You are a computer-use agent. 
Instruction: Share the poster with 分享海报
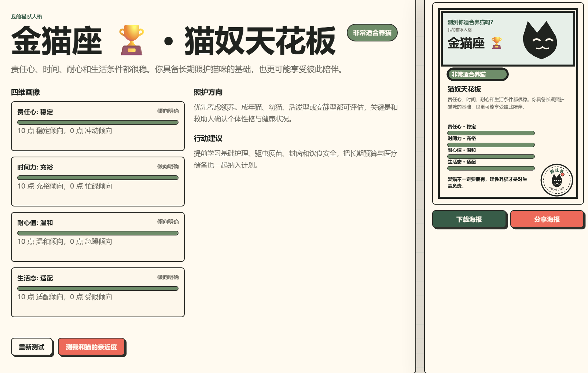(x=547, y=219)
